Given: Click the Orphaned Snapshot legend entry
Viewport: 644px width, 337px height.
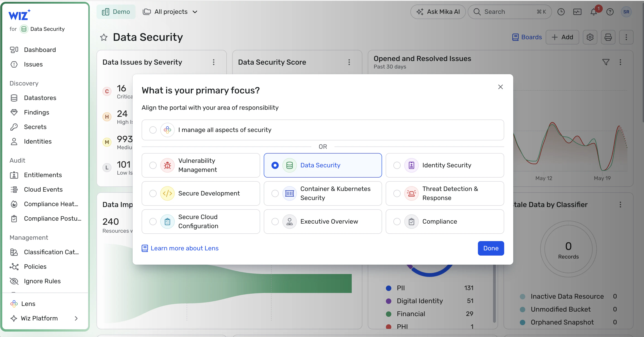Looking at the screenshot, I should (x=568, y=322).
